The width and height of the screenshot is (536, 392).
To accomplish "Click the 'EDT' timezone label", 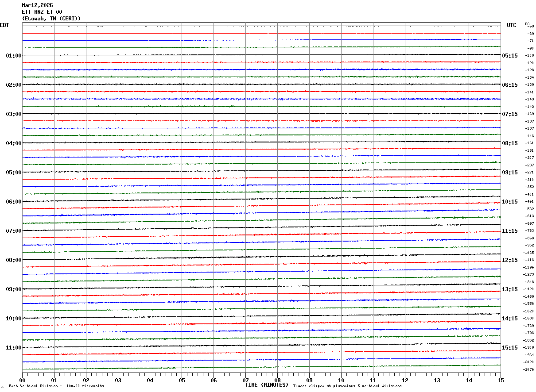I will 4,25.
